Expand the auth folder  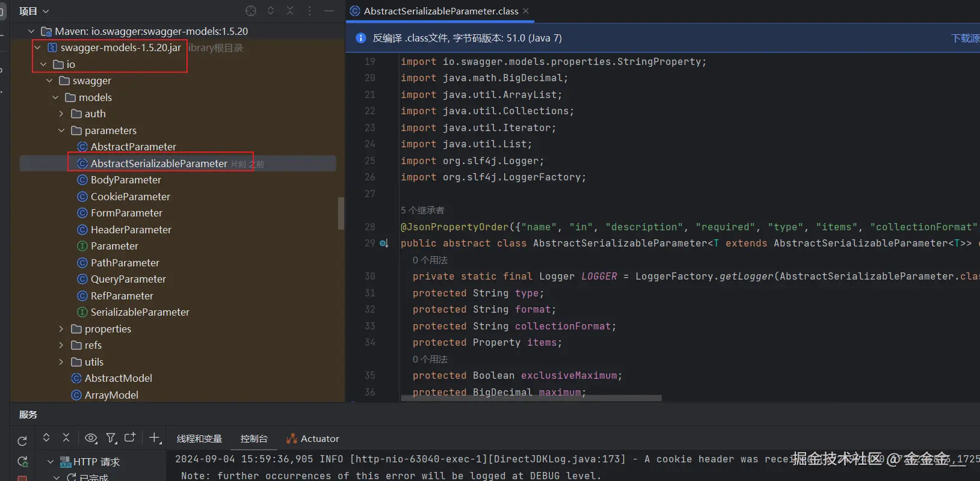coord(61,114)
